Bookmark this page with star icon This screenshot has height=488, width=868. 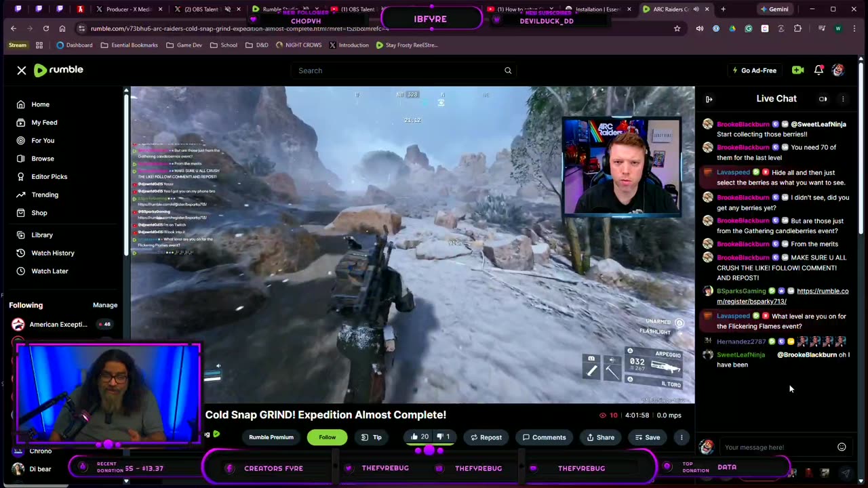[677, 28]
